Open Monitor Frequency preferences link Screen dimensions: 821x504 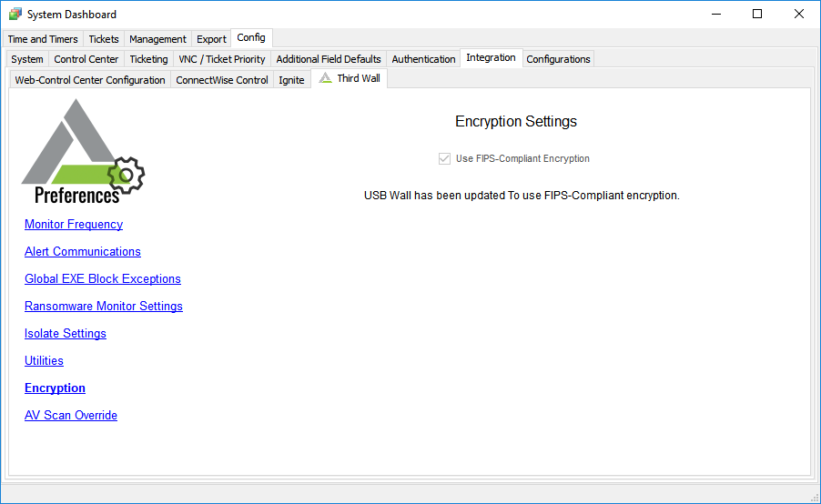[74, 224]
